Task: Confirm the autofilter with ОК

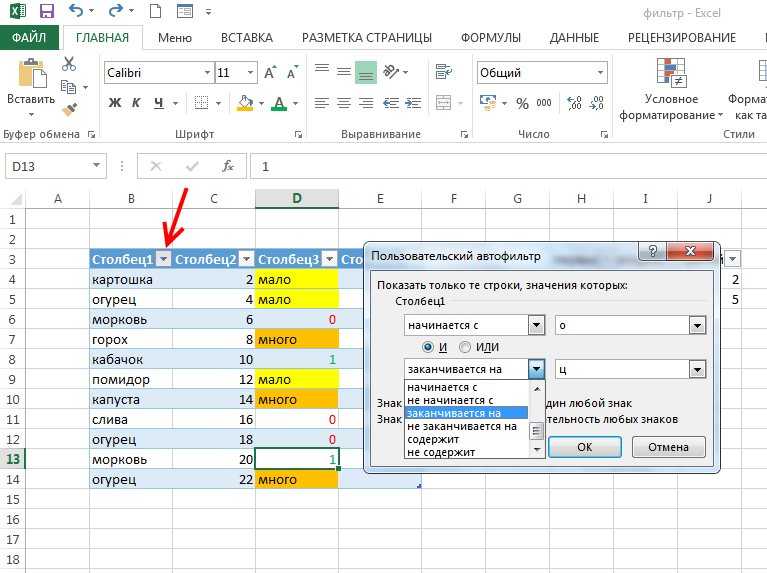Action: point(585,447)
